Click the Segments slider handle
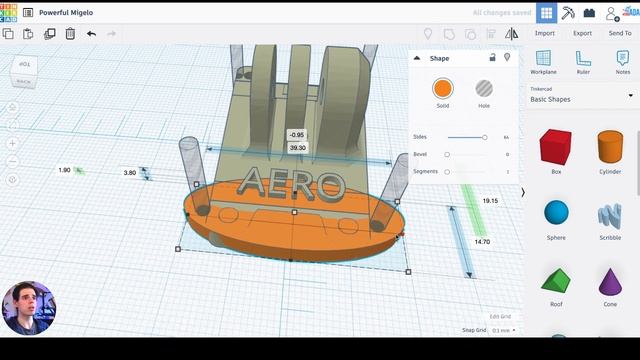Image resolution: width=640 pixels, height=360 pixels. point(447,172)
